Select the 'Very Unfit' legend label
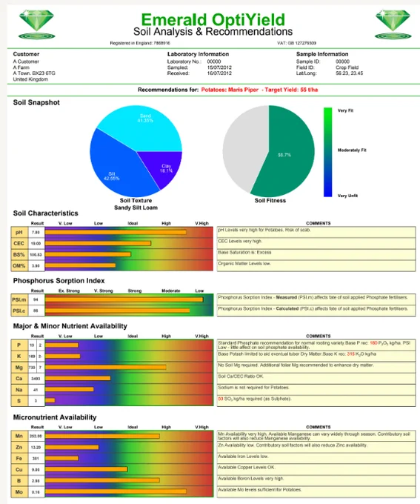 (347, 196)
